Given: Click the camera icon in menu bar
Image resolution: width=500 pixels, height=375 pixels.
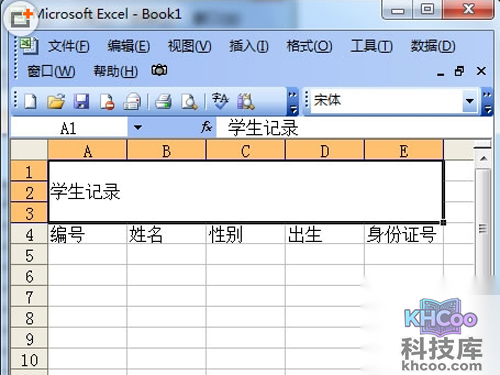Looking at the screenshot, I should [159, 70].
